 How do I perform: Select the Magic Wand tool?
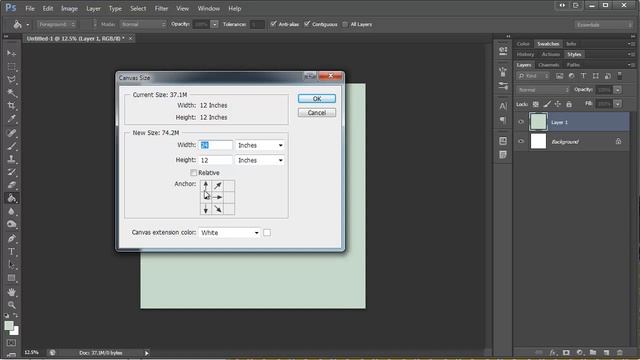click(x=11, y=93)
